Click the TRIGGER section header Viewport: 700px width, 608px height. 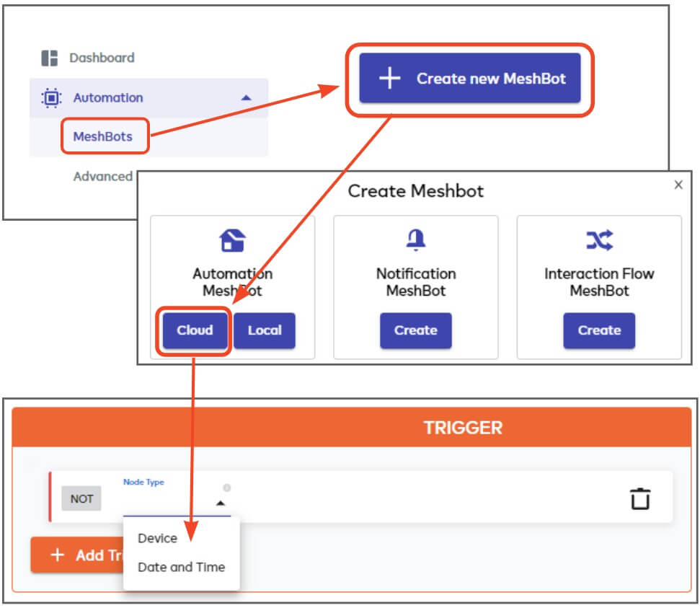click(352, 428)
